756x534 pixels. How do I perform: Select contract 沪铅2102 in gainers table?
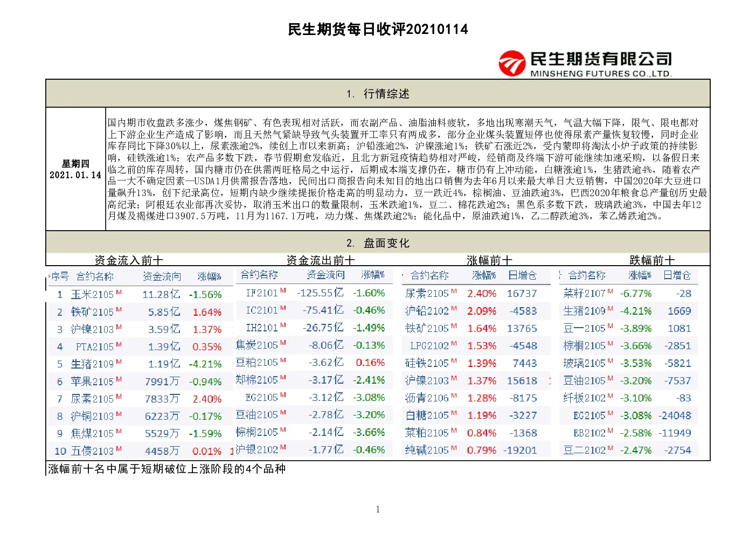pos(427,311)
